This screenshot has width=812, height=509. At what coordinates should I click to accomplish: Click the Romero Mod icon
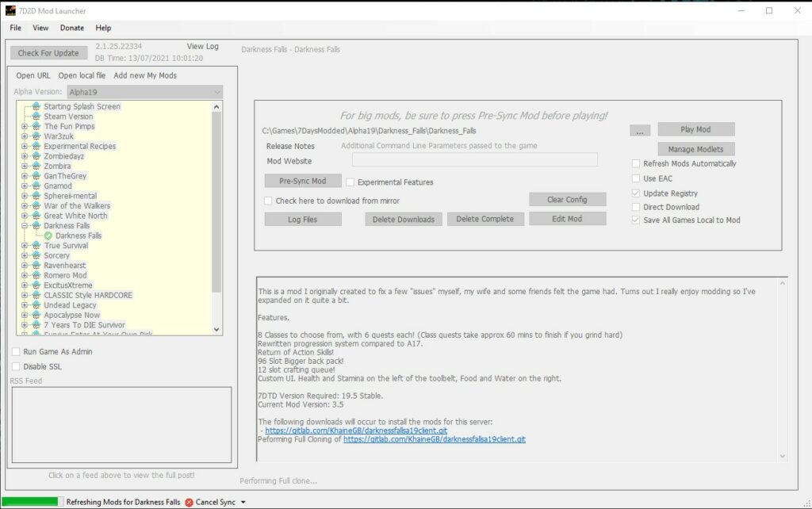(x=36, y=275)
